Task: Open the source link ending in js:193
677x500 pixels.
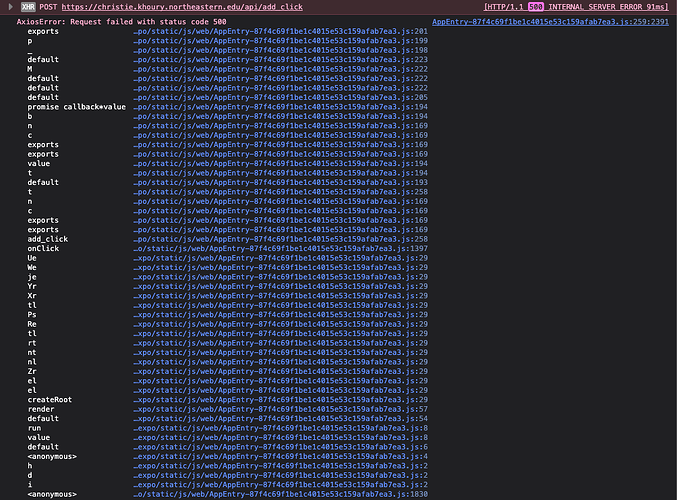Action: [x=281, y=182]
